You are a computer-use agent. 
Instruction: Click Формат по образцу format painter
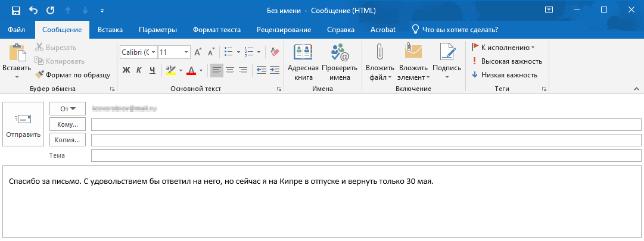[73, 75]
